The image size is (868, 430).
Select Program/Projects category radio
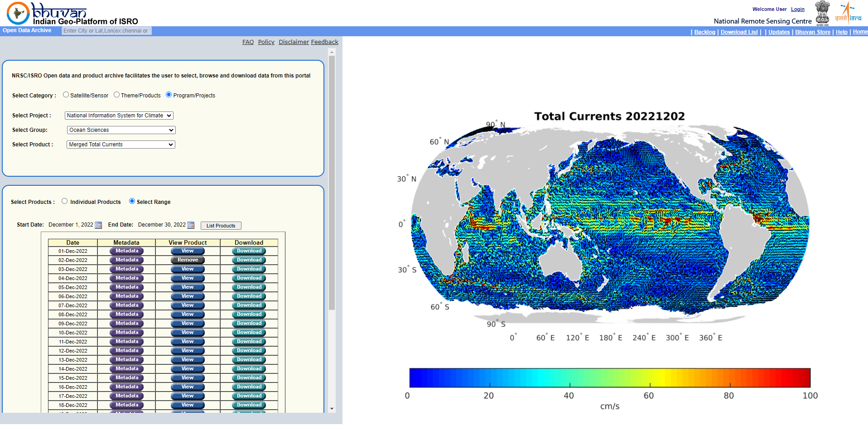click(x=169, y=95)
